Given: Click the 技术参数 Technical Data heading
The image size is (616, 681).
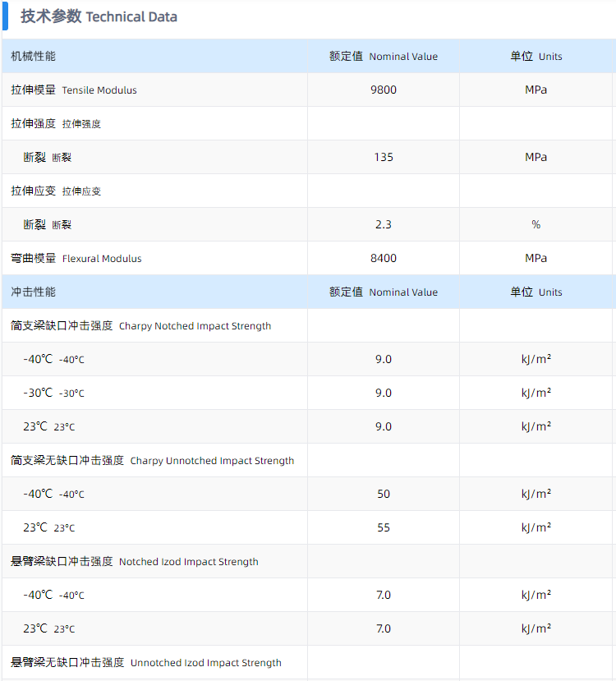Looking at the screenshot, I should tap(99, 16).
